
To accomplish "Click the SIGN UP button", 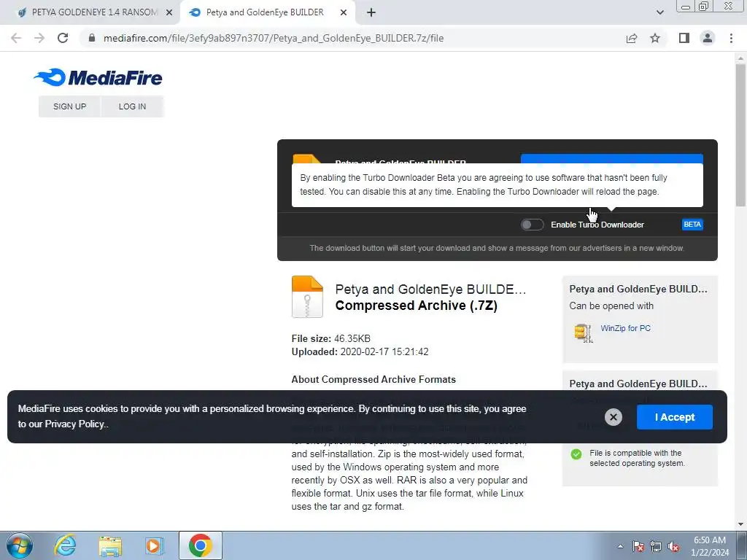I will tap(69, 106).
